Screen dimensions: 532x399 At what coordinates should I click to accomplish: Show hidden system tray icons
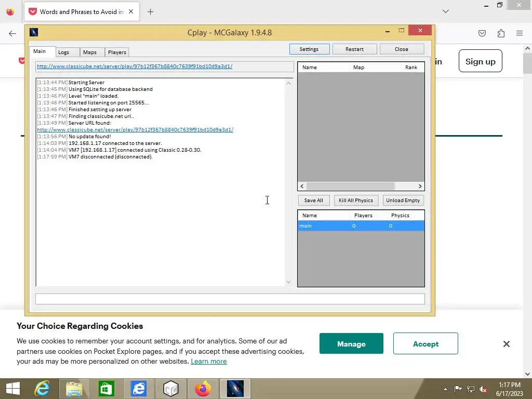(445, 389)
